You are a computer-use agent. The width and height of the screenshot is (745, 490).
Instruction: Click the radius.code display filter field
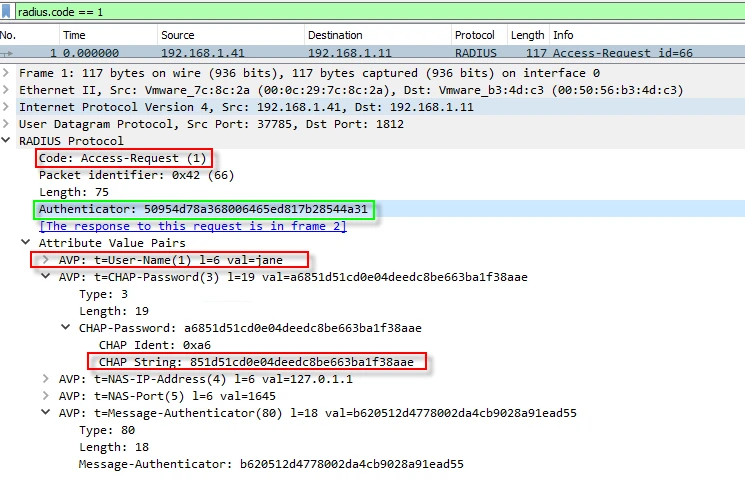click(300, 11)
